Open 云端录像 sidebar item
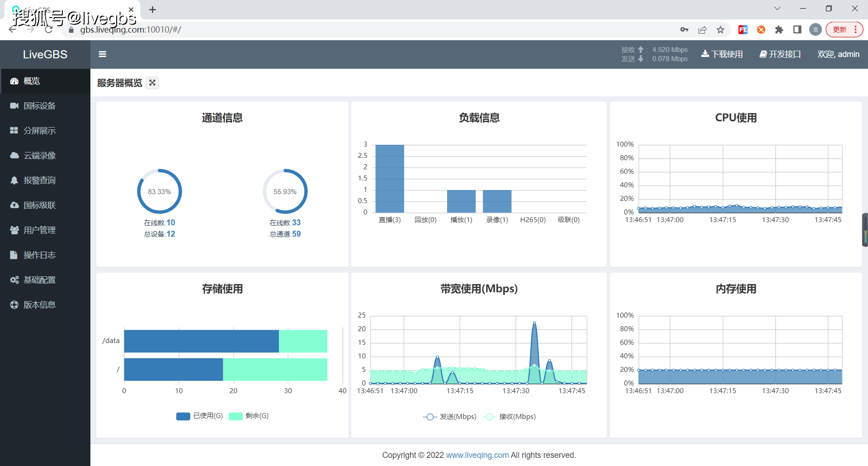The height and width of the screenshot is (466, 868). click(45, 156)
